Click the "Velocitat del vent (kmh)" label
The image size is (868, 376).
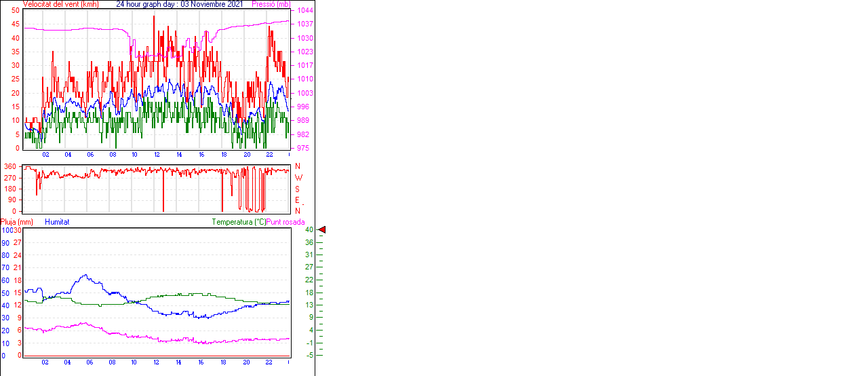[x=60, y=4]
